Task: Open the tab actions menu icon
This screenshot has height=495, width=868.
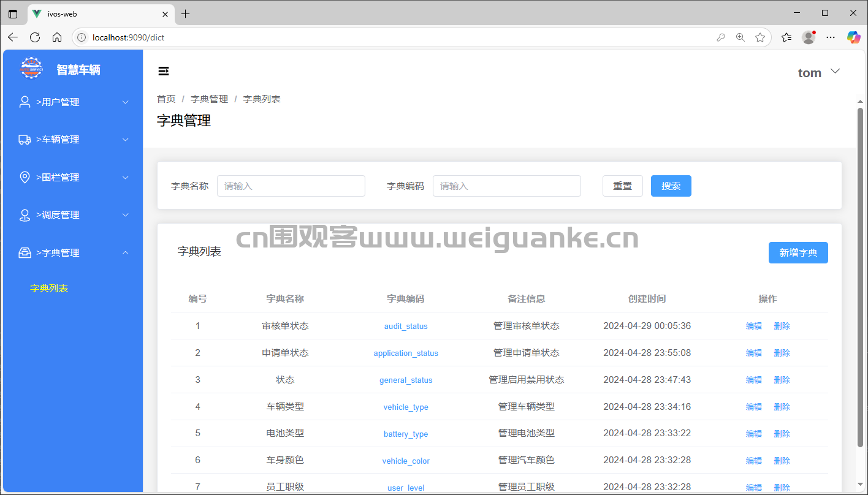Action: (x=13, y=13)
